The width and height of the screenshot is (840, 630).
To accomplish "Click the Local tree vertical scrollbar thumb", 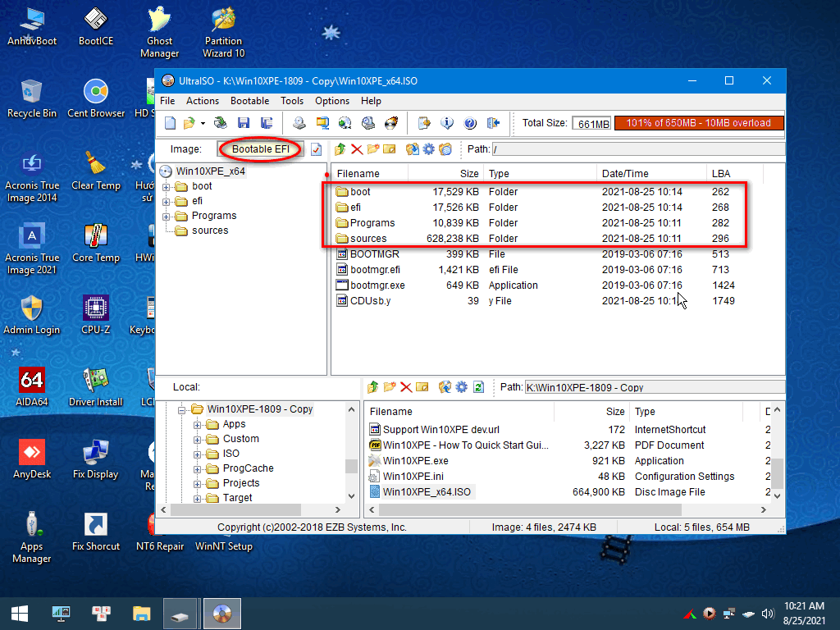I will 351,466.
